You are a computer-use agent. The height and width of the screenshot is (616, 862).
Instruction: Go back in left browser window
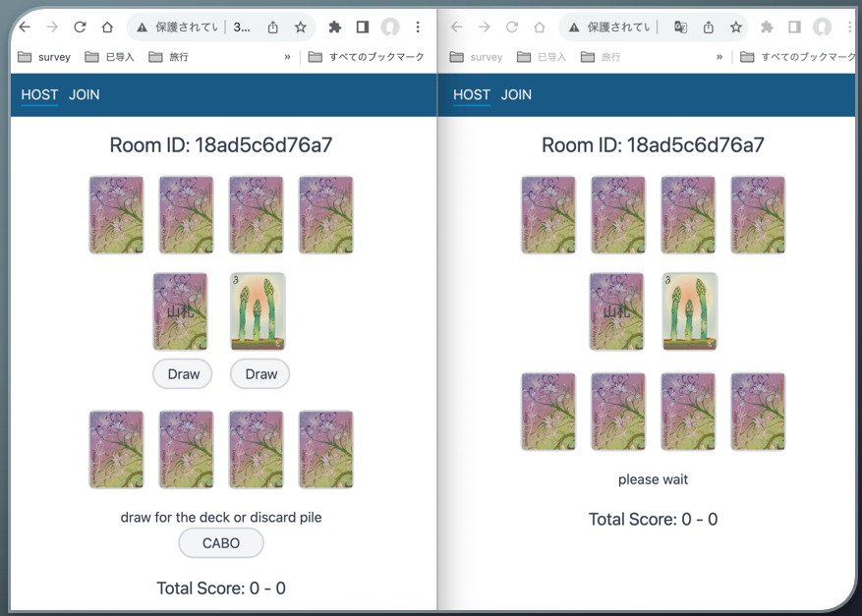[25, 27]
